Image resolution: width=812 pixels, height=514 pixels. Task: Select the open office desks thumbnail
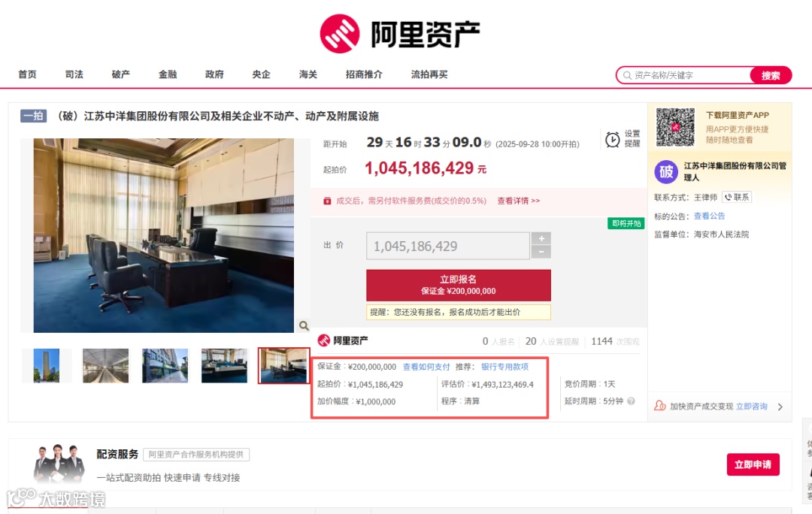tap(224, 365)
